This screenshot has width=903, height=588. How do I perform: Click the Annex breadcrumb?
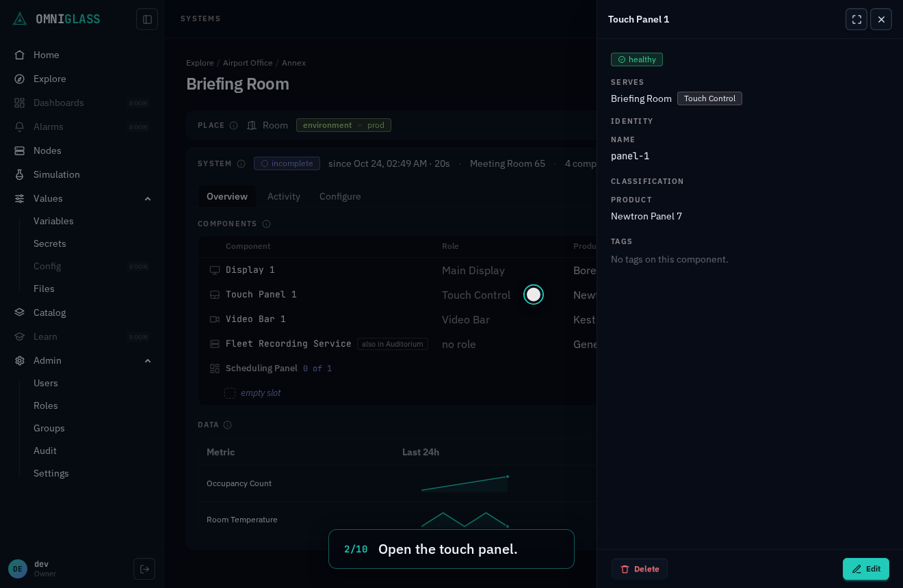pos(293,63)
